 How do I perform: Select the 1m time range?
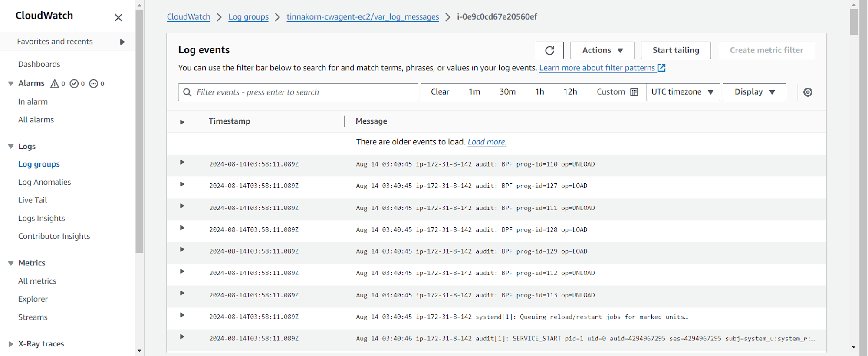(474, 92)
